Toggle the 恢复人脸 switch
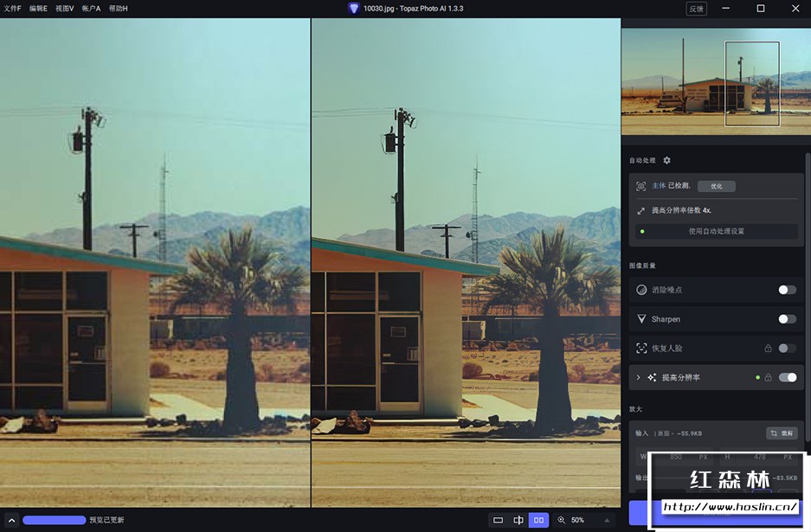This screenshot has width=811, height=532. click(x=788, y=348)
